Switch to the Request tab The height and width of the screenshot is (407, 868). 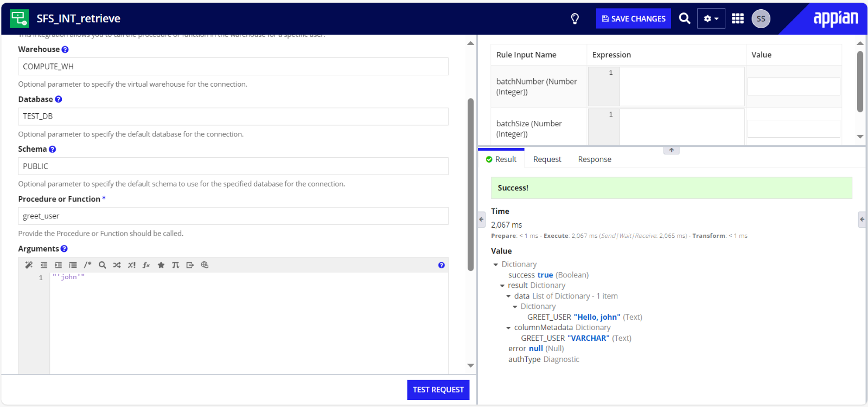pyautogui.click(x=547, y=159)
